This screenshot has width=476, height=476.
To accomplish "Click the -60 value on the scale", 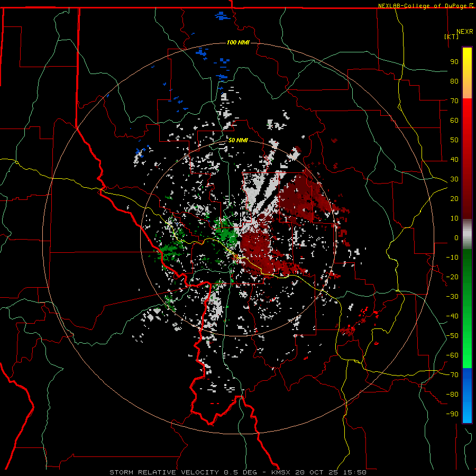I will [x=452, y=355].
